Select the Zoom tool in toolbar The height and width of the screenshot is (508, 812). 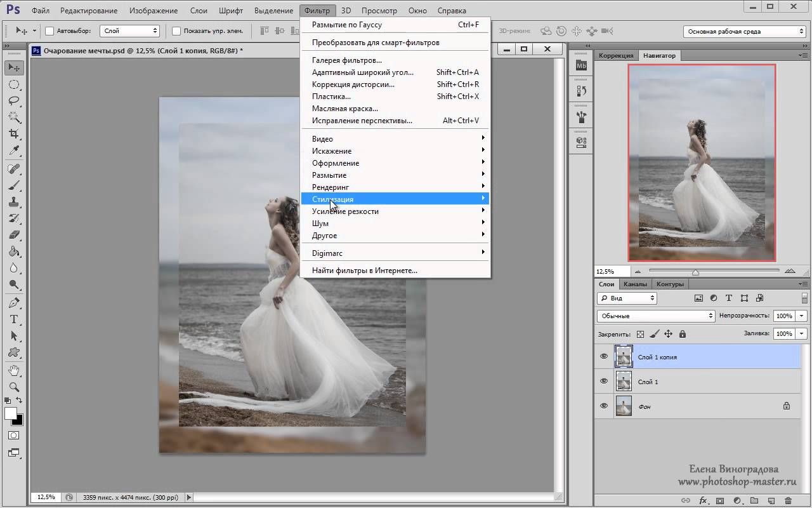point(14,387)
